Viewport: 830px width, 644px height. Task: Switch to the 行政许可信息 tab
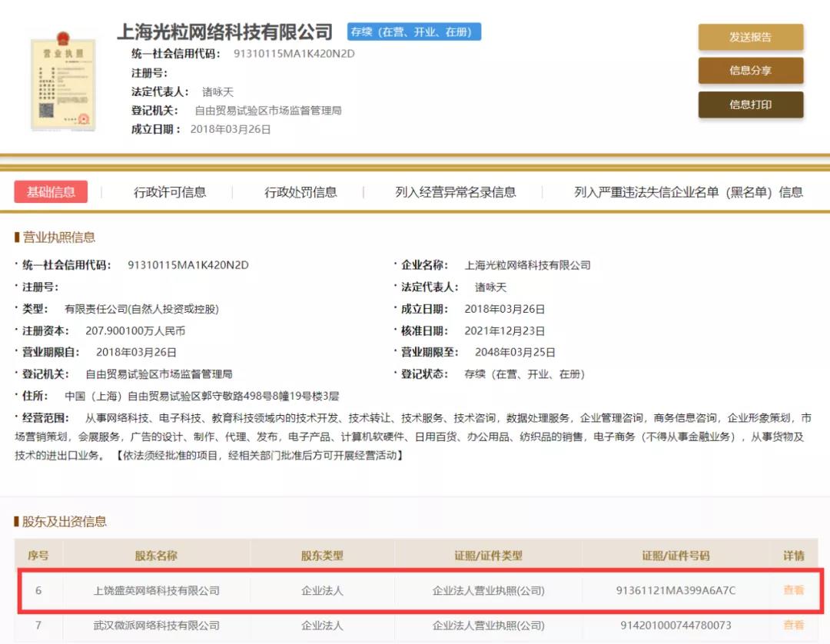(170, 192)
